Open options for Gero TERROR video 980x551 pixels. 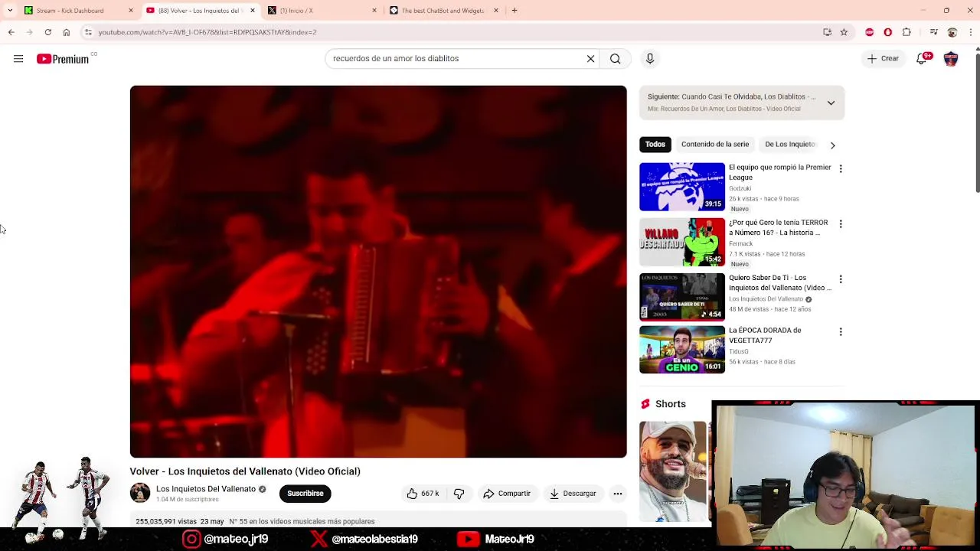(x=841, y=224)
